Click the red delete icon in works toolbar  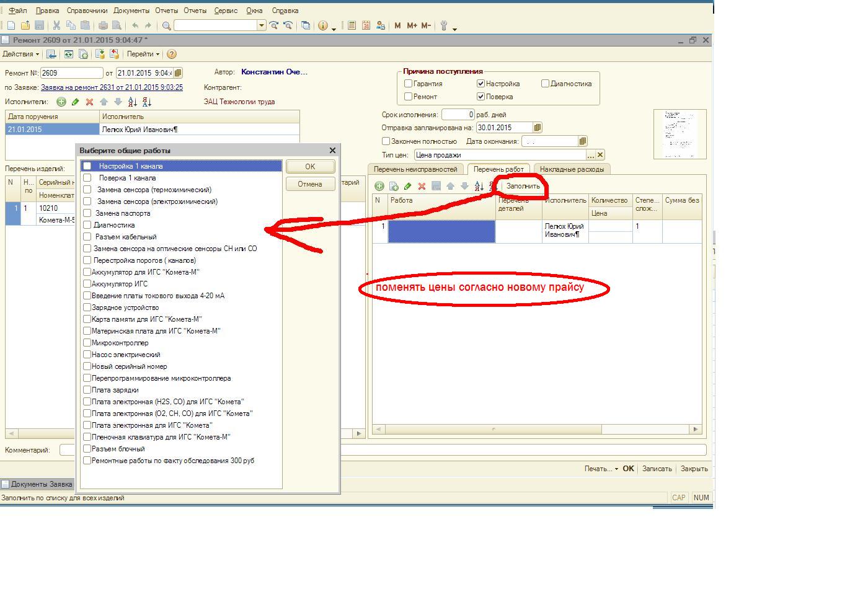click(x=422, y=186)
